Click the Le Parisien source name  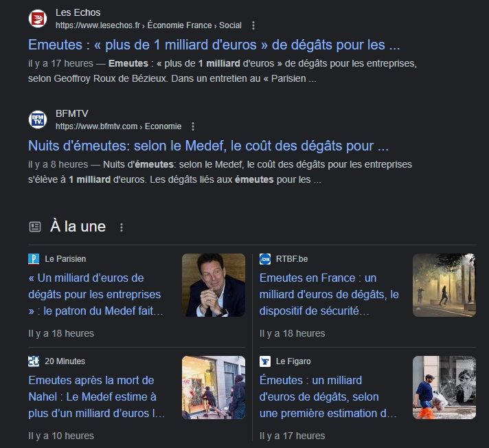pos(65,259)
